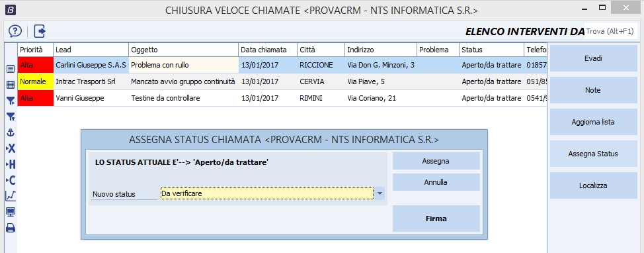Click the monitor screen icon in sidebar
Screen dimensions: 644x253
pos(11,212)
